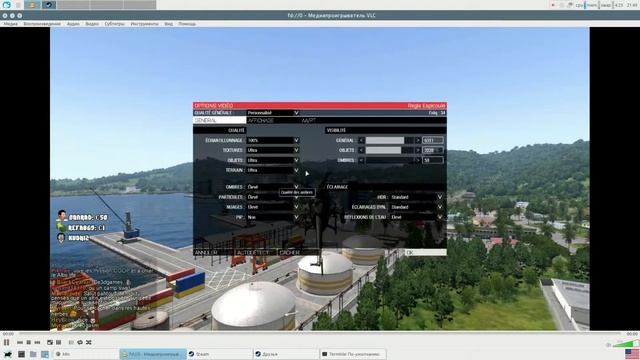Open file manager icon in bottom panel
This screenshot has width=640, height=360.
(33, 354)
